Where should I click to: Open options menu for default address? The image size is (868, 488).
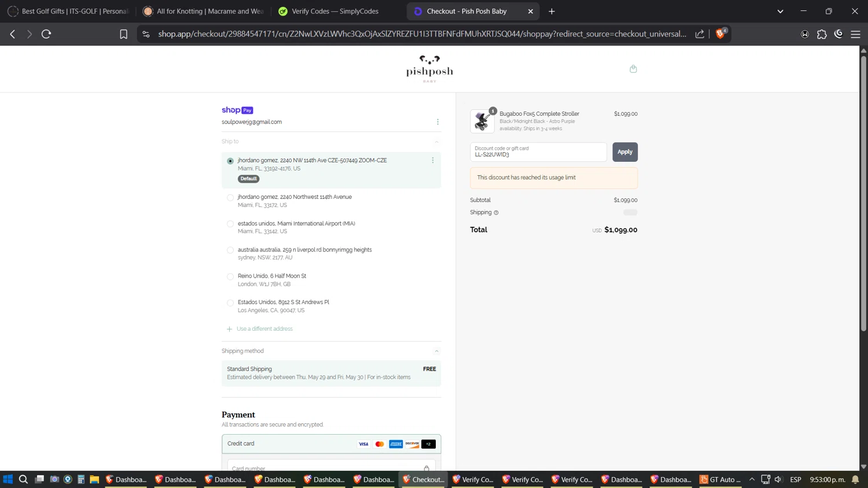tap(432, 160)
